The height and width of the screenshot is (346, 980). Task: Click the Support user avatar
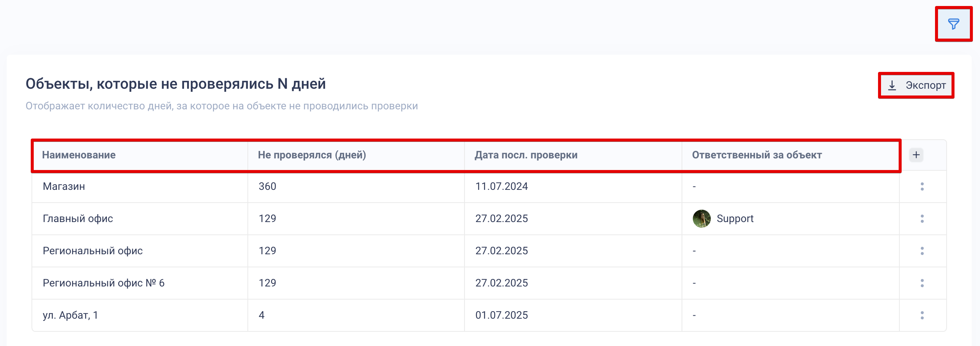click(x=701, y=218)
